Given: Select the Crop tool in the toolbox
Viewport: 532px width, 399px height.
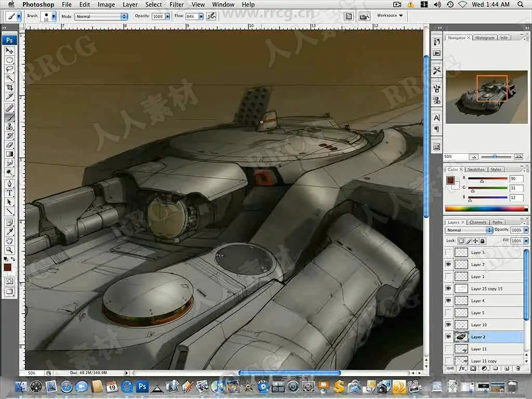Looking at the screenshot, I should click(x=9, y=87).
